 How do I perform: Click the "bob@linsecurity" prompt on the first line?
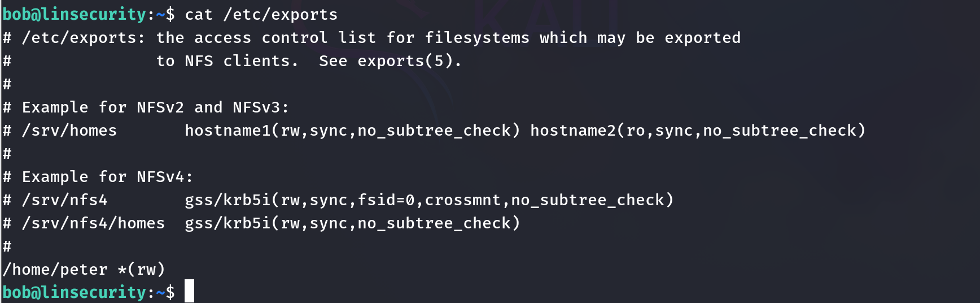click(x=75, y=15)
